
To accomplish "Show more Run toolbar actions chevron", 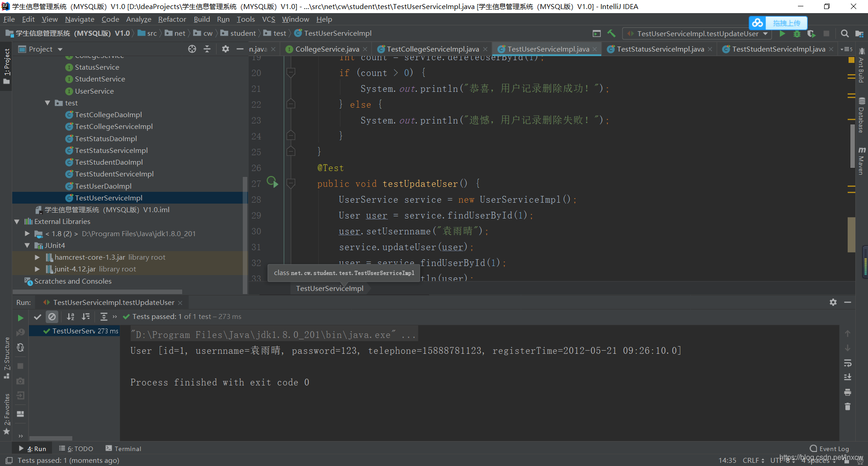I will tap(115, 317).
